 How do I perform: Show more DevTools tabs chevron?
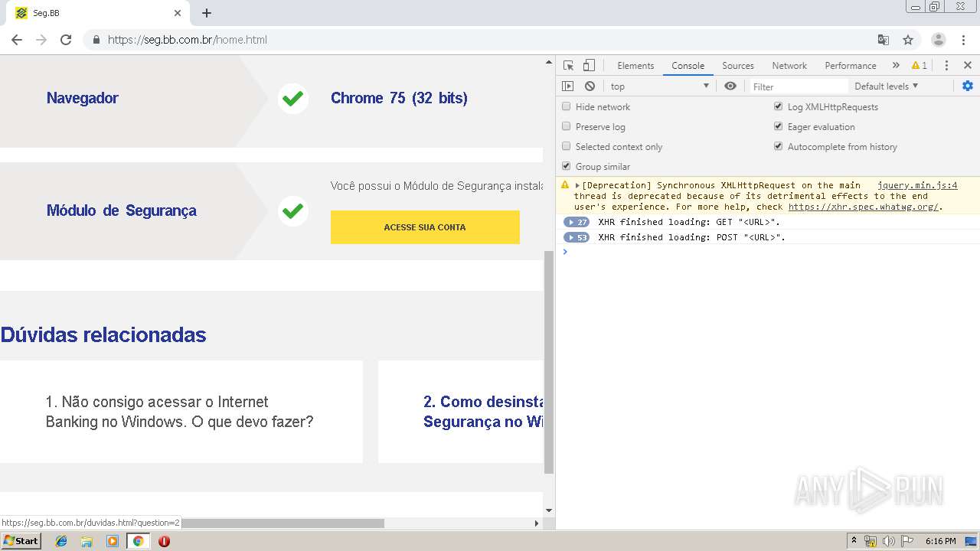[896, 66]
